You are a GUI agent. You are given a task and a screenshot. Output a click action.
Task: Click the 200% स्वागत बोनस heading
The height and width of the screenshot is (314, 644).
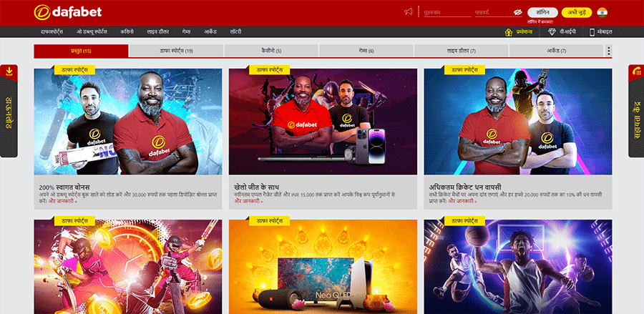(64, 187)
